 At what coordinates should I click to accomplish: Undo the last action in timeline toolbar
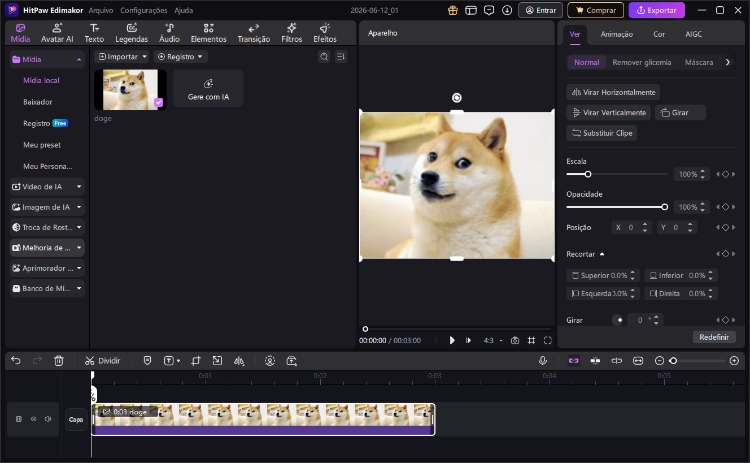coord(16,361)
